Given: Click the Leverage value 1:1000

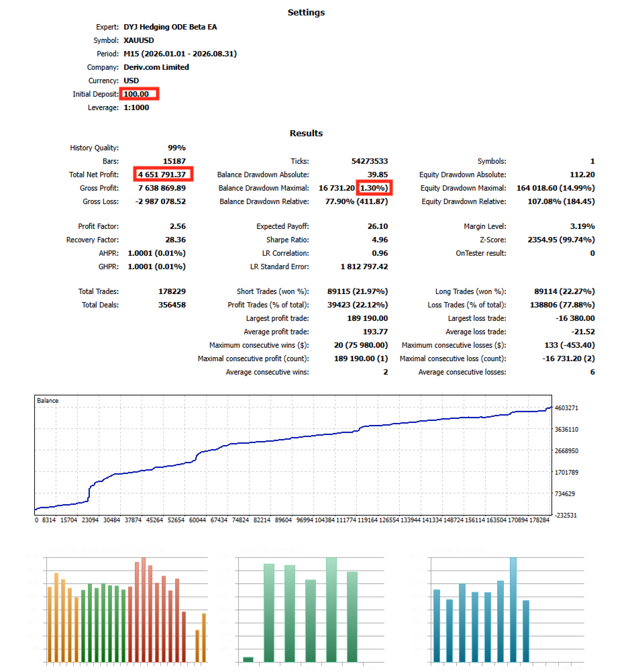Looking at the screenshot, I should 136,107.
